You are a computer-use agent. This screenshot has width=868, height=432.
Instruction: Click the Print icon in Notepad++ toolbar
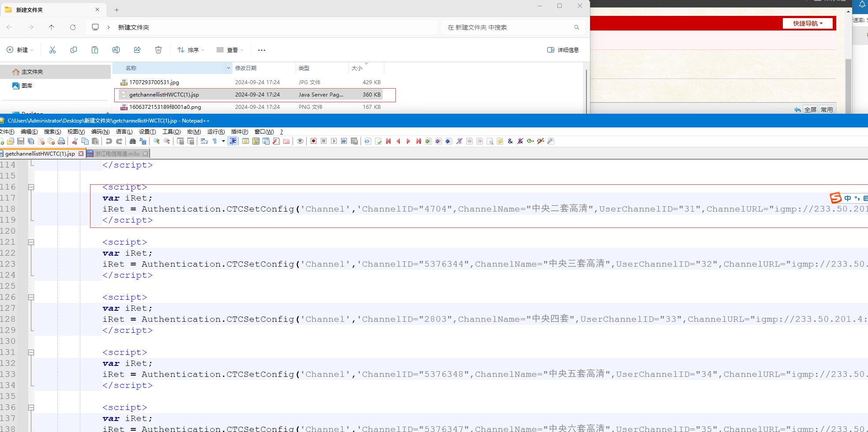tap(61, 141)
